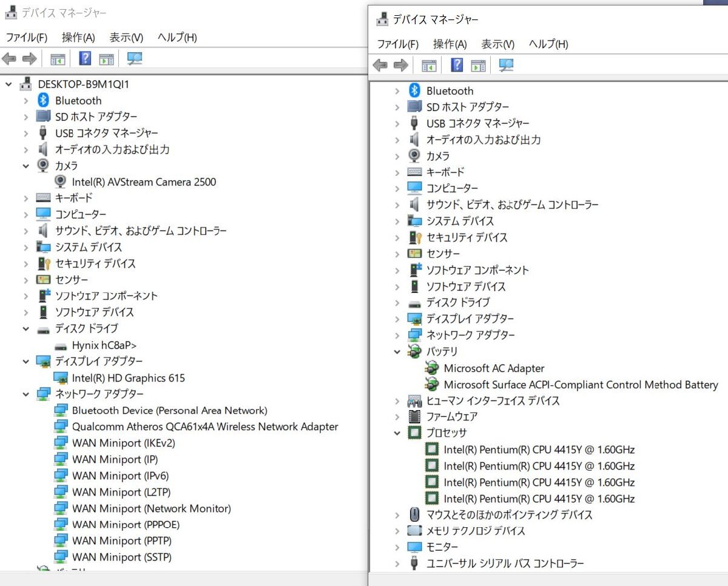Open 操作(A) menu in left window

tap(78, 38)
